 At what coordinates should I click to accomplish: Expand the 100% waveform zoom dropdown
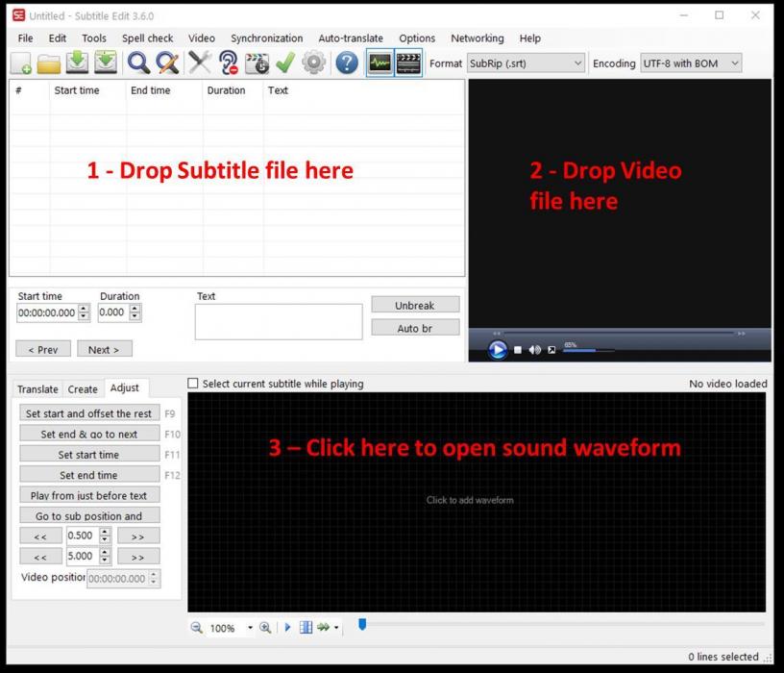[250, 628]
